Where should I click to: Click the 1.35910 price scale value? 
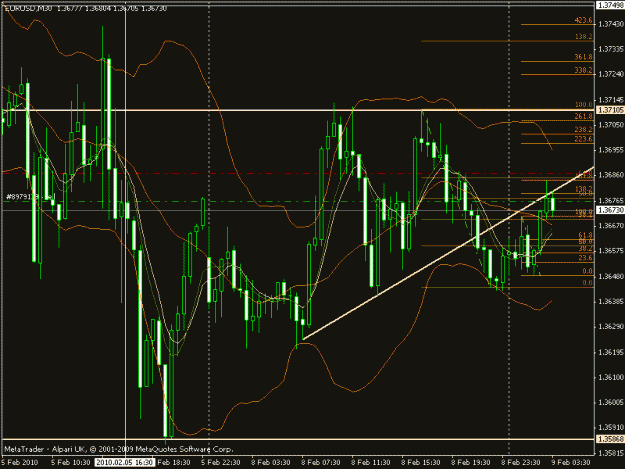pos(611,428)
